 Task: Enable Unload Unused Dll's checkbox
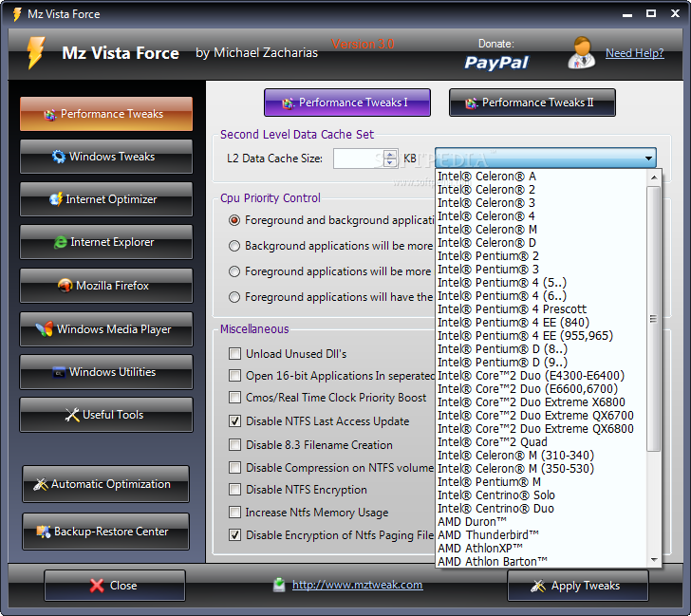[234, 353]
